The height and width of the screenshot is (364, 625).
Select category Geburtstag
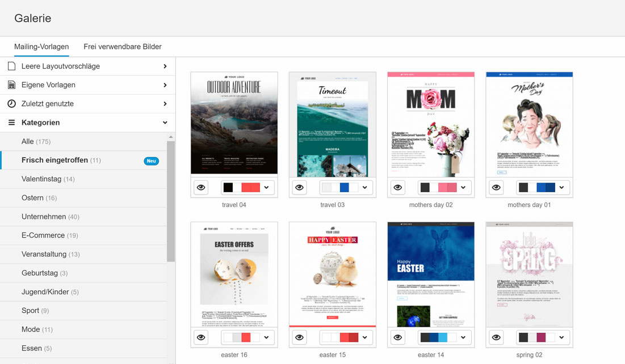(x=83, y=273)
